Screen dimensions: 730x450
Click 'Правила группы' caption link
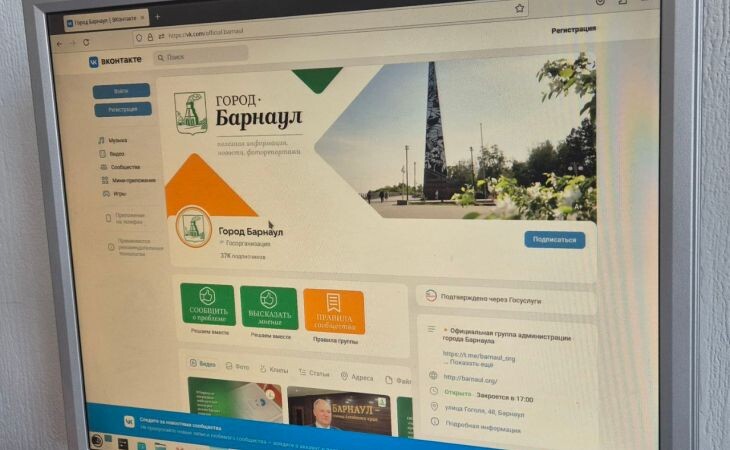click(x=335, y=341)
